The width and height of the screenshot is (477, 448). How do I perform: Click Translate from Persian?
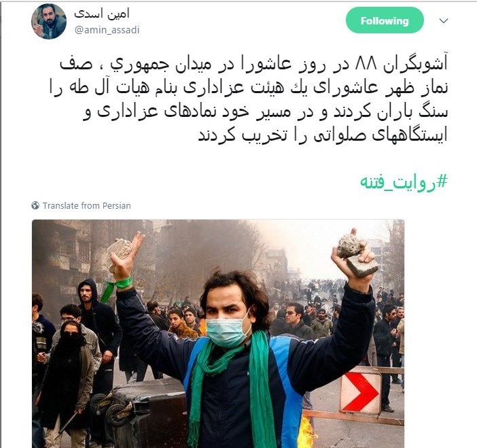point(87,206)
